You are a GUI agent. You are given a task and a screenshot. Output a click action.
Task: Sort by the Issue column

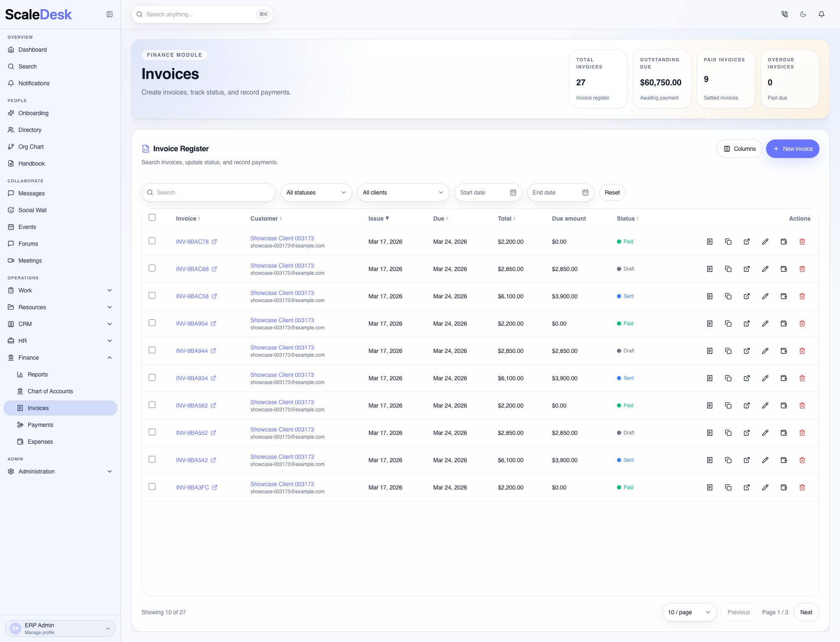pyautogui.click(x=379, y=218)
